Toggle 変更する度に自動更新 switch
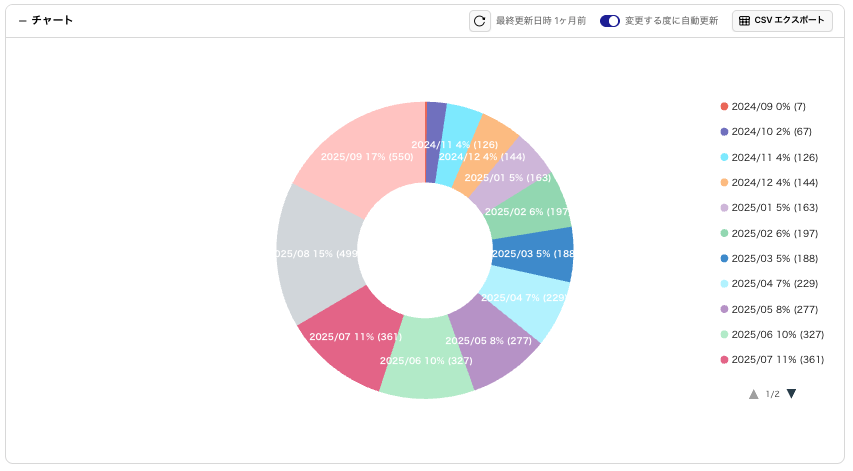The image size is (853, 471). (610, 21)
